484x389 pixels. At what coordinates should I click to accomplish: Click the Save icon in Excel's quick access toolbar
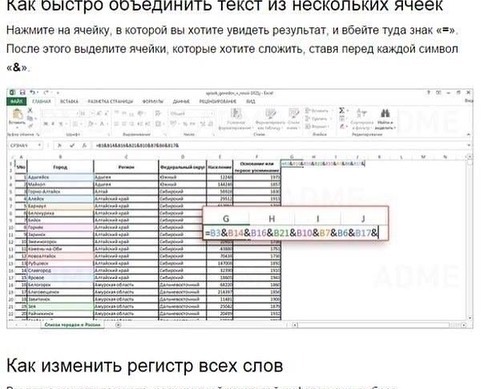(x=22, y=92)
